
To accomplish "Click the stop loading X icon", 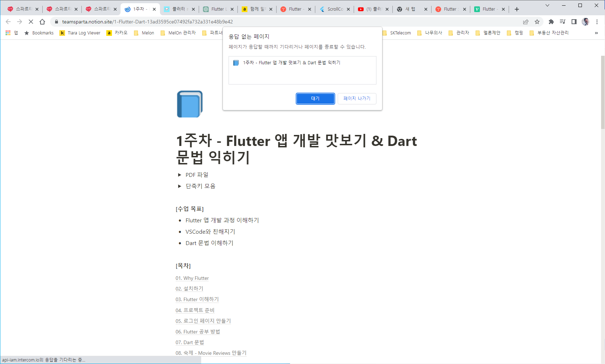I will pos(31,22).
